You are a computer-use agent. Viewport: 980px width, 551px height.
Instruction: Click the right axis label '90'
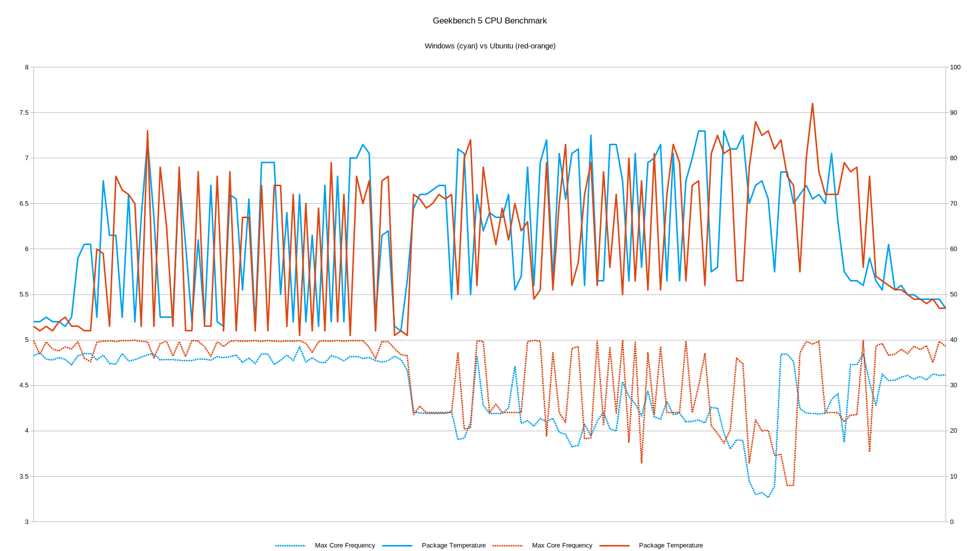click(954, 113)
